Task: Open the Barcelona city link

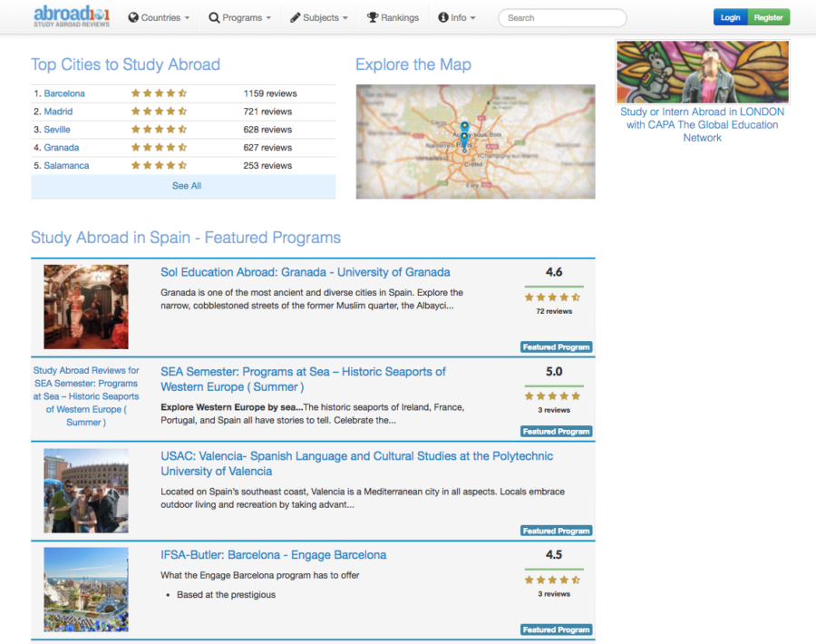Action: tap(64, 93)
